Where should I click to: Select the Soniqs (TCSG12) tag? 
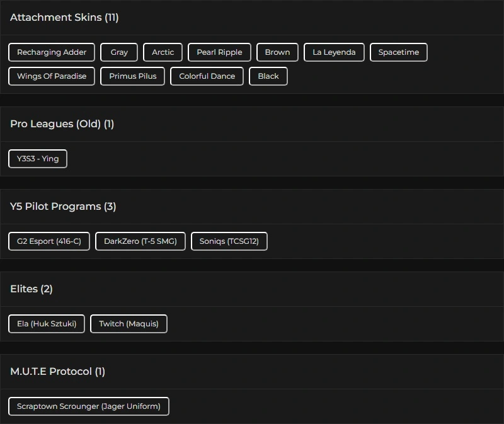(229, 241)
